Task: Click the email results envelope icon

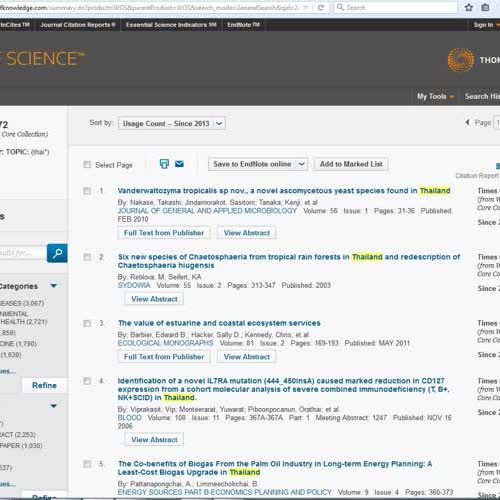Action: [x=179, y=164]
